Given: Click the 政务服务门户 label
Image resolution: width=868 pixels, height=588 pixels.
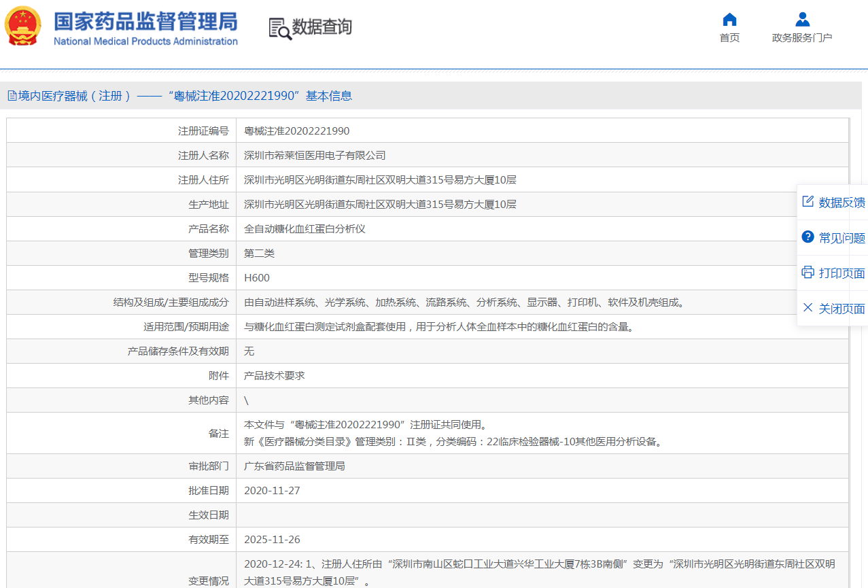Looking at the screenshot, I should coord(802,37).
